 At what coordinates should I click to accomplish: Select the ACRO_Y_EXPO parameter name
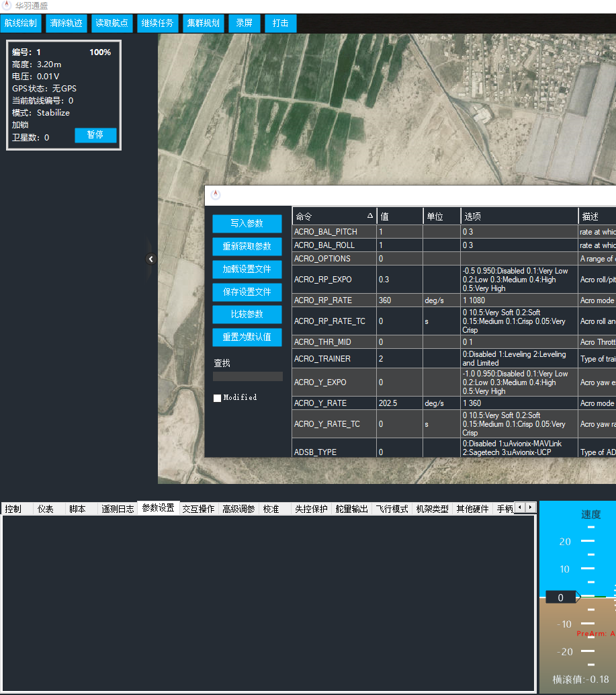(320, 382)
